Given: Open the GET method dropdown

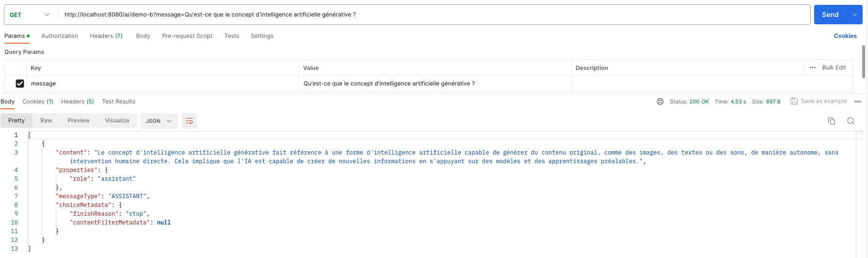Looking at the screenshot, I should pyautogui.click(x=30, y=15).
